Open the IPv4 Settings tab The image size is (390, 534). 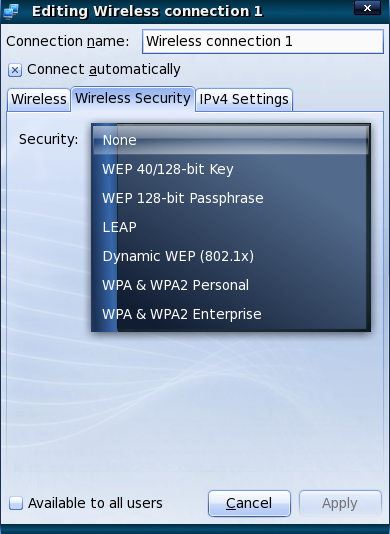point(244,99)
